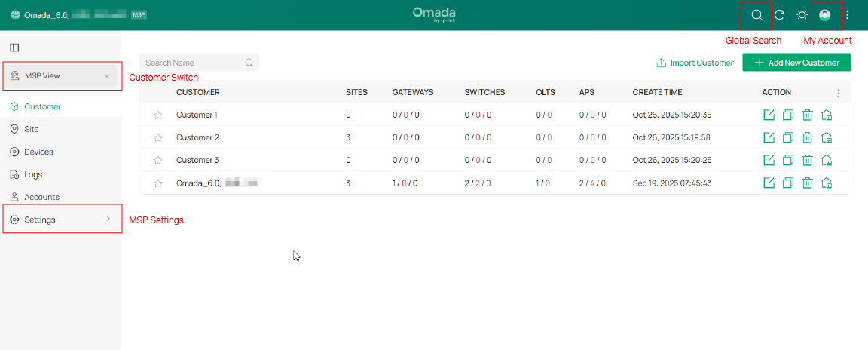The width and height of the screenshot is (868, 350).
Task: Mark Customer 3 with the star
Action: tap(158, 161)
